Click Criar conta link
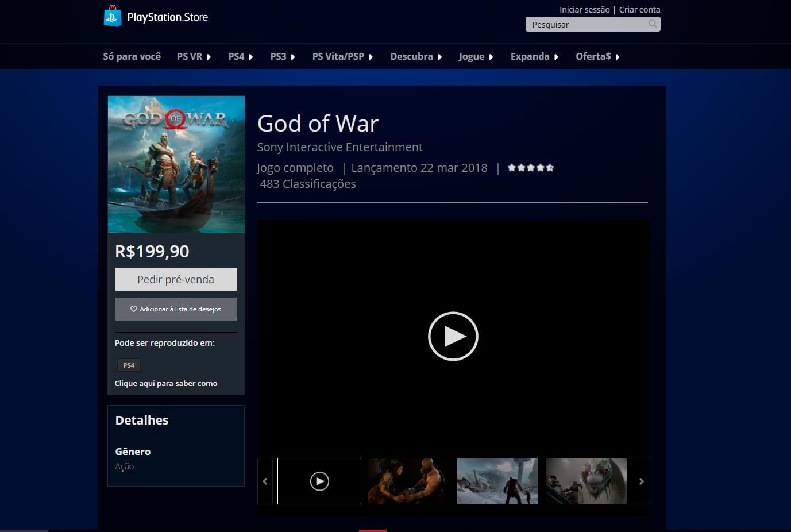This screenshot has height=532, width=791. (x=639, y=10)
